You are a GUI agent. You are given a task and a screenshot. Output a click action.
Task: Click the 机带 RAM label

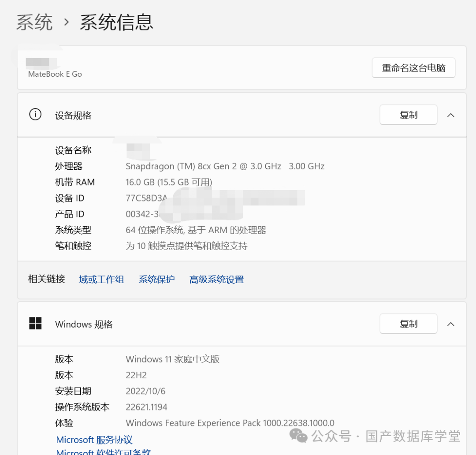click(74, 182)
